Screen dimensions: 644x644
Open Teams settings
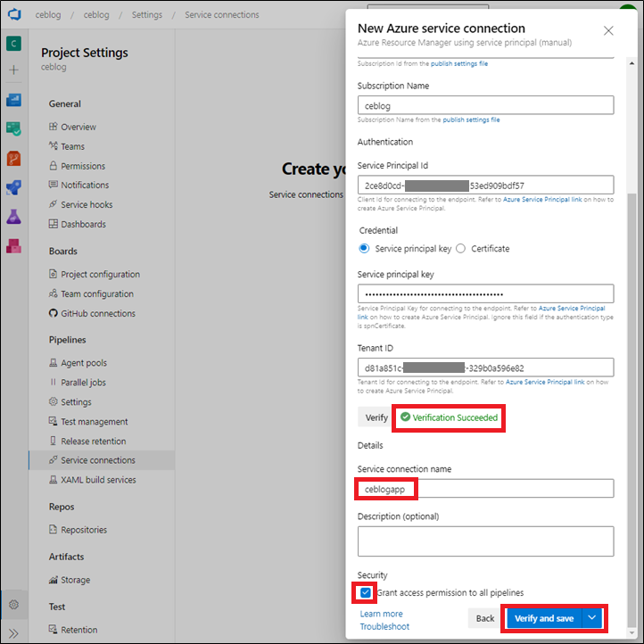coord(73,146)
